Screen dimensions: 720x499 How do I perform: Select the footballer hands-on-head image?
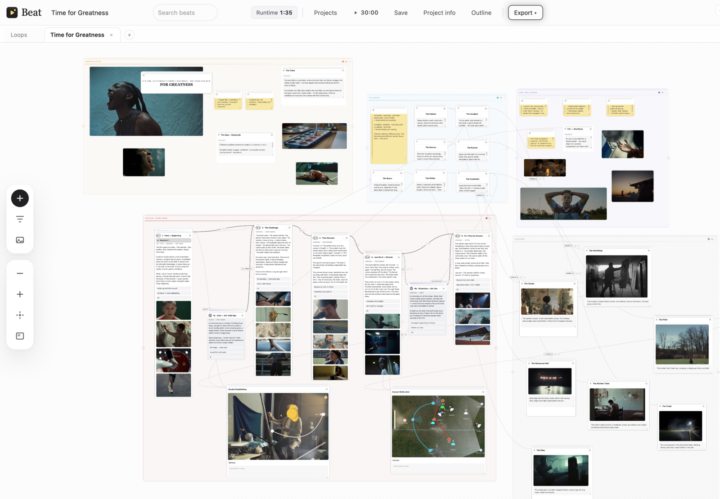[563, 203]
